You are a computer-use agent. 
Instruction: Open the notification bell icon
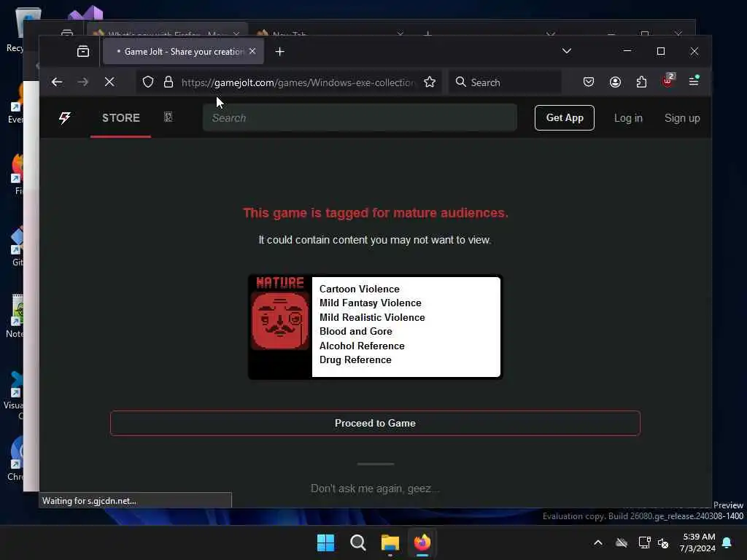click(727, 542)
